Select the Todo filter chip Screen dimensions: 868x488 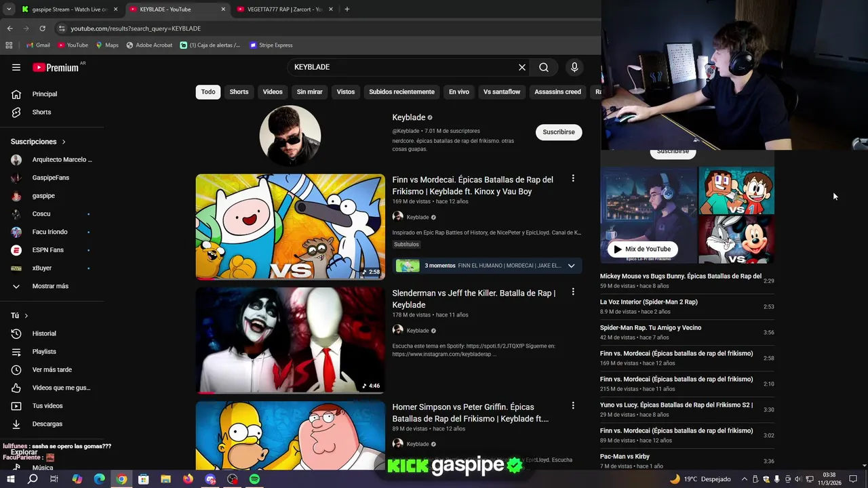tap(208, 91)
